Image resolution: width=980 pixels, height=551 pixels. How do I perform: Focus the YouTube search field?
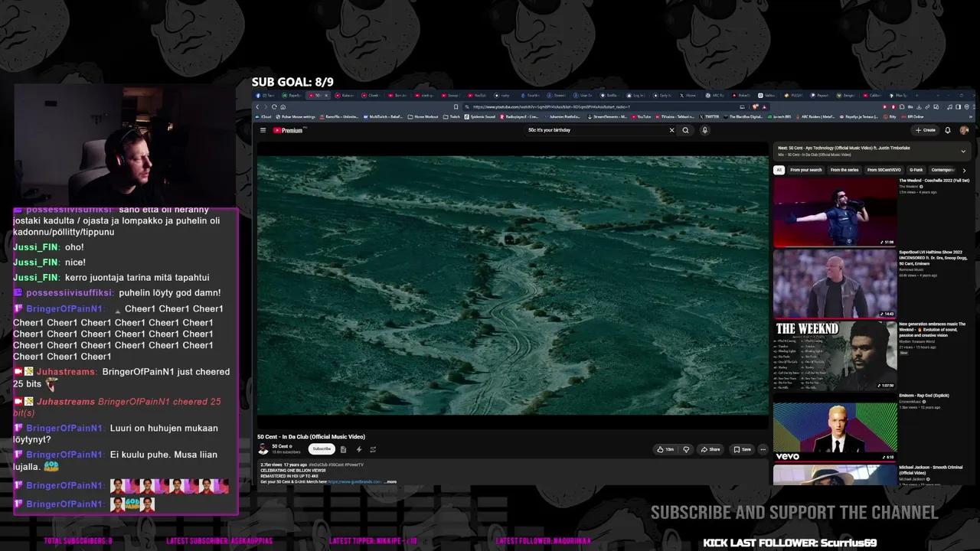596,130
